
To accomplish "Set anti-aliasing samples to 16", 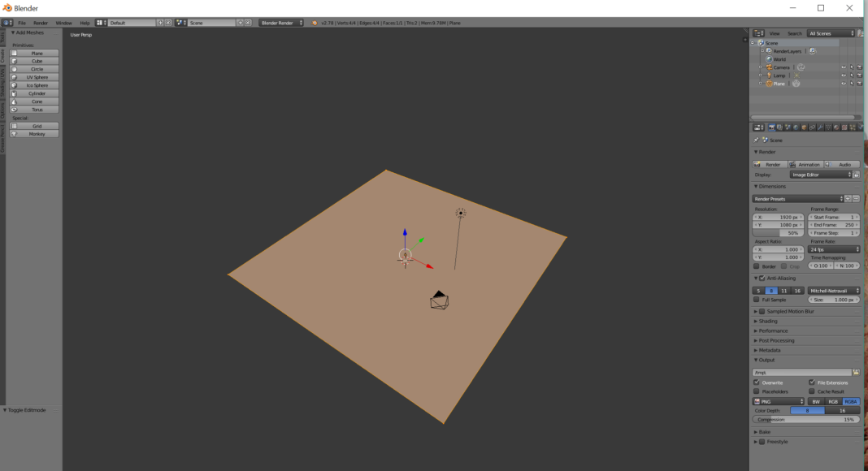I will click(x=796, y=290).
